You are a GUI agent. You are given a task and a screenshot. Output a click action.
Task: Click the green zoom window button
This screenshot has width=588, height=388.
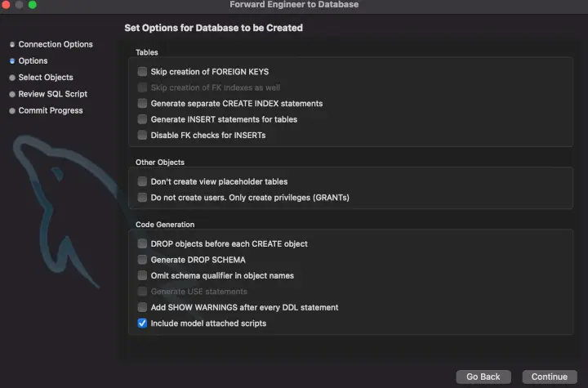click(x=33, y=5)
